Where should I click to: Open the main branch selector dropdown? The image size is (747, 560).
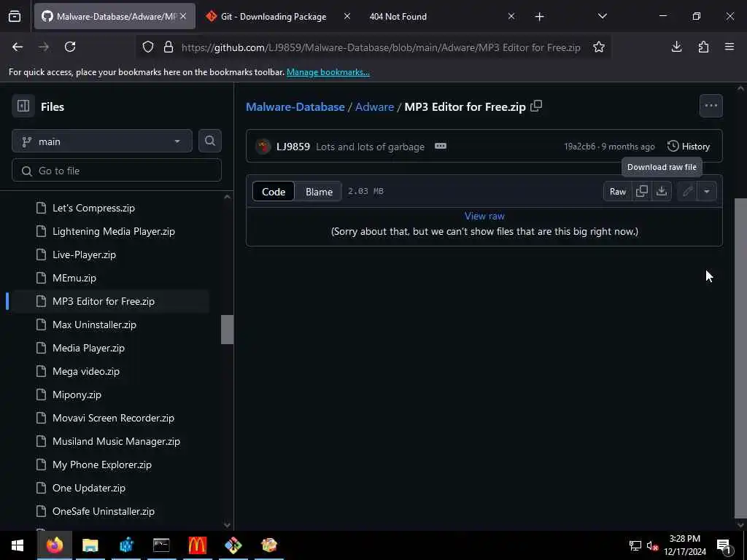click(x=102, y=141)
